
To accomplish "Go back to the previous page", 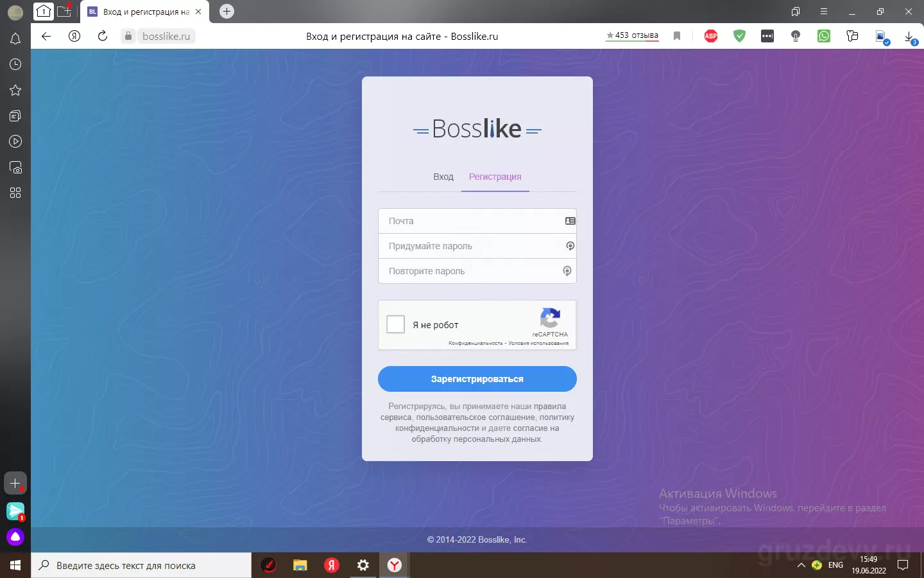I will 46,36.
